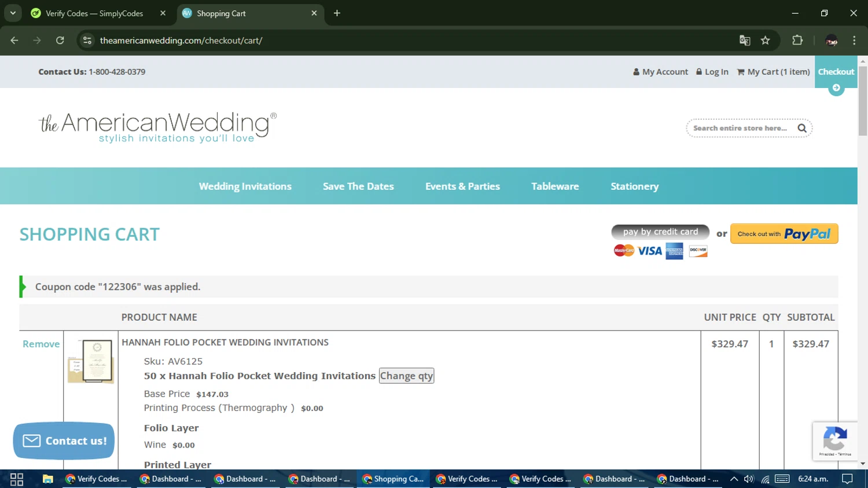
Task: Open the Chrome three-dot menu
Action: pos(854,41)
